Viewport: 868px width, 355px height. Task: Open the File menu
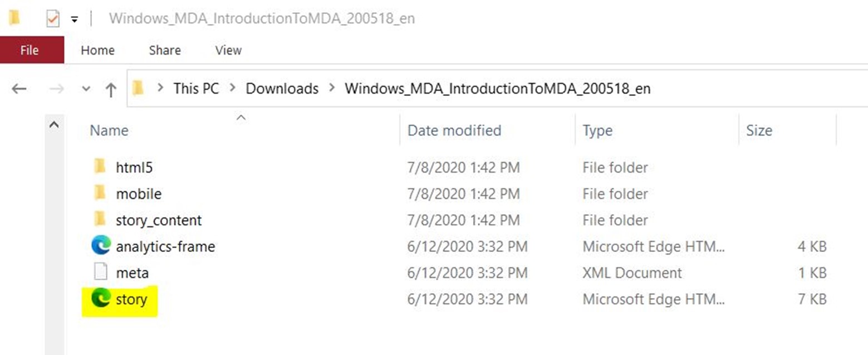[x=30, y=50]
